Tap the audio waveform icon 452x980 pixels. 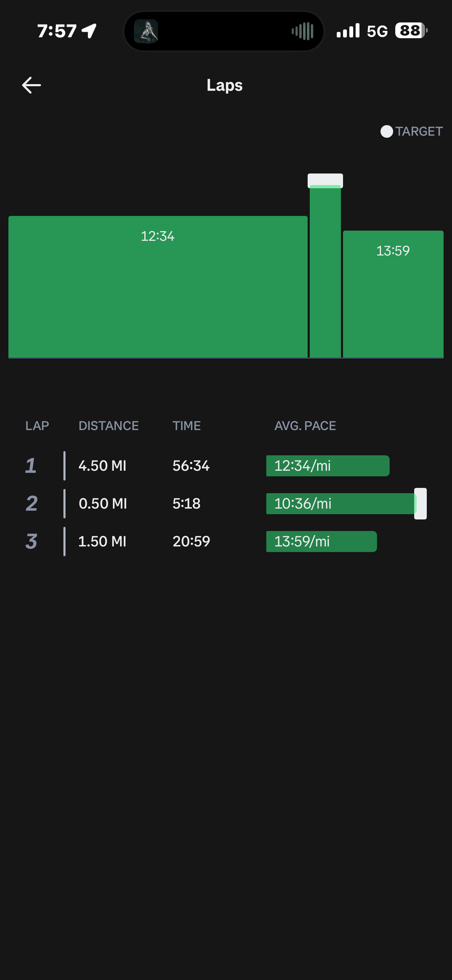coord(302,31)
